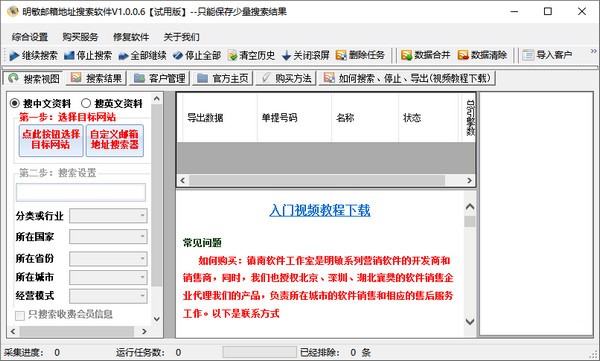Open the 如何搜索、停止、导出 tutorial tab

(x=407, y=78)
